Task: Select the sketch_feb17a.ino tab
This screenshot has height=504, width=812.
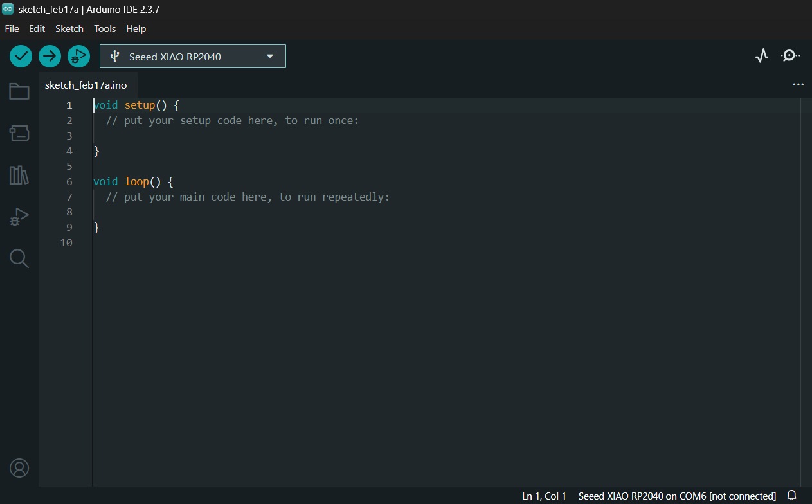Action: (86, 85)
